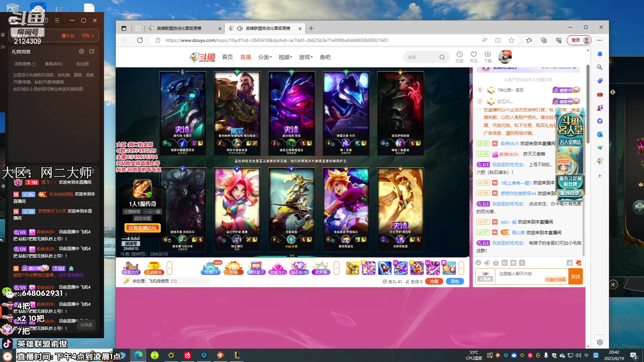The height and width of the screenshot is (362, 644).
Task: Open gift message settings in streamer app
Action: point(82,51)
